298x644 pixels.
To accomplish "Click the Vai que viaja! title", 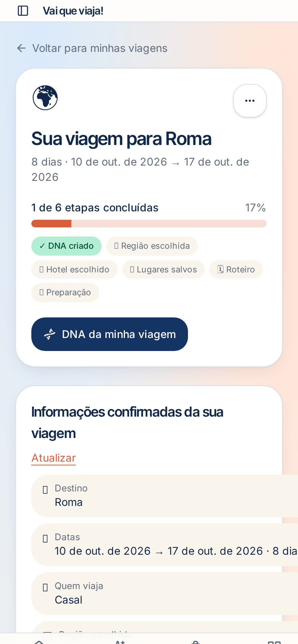I will (x=73, y=11).
